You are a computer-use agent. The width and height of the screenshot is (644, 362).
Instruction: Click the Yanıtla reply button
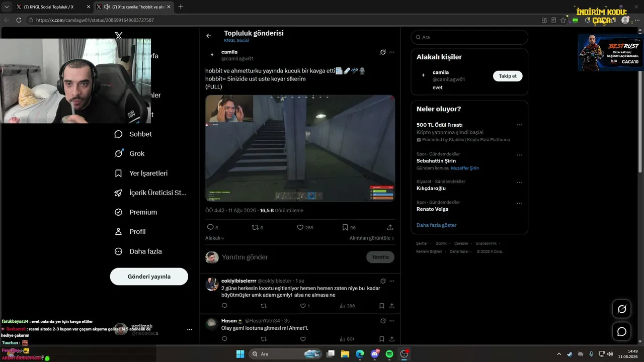380,257
